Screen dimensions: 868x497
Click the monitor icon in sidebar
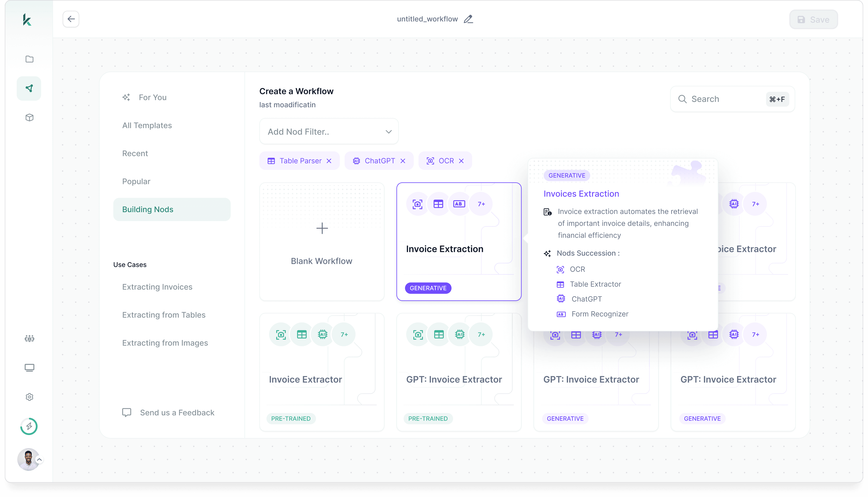pos(29,368)
